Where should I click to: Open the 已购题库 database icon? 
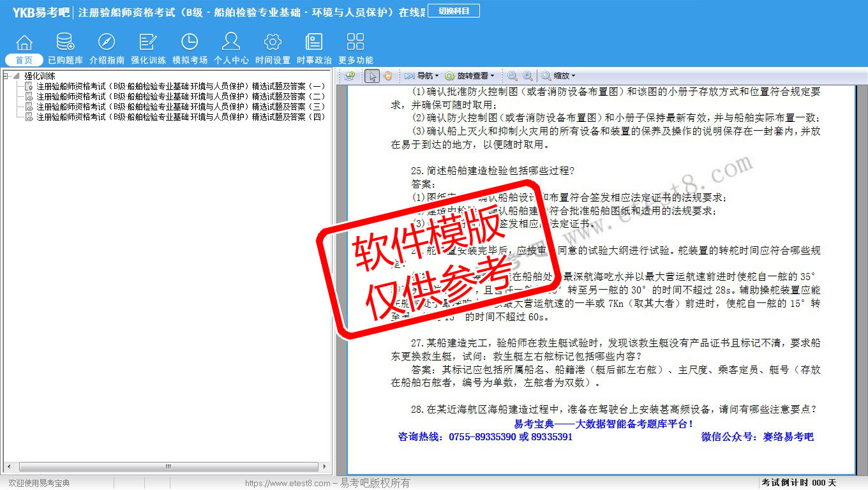pyautogui.click(x=65, y=43)
